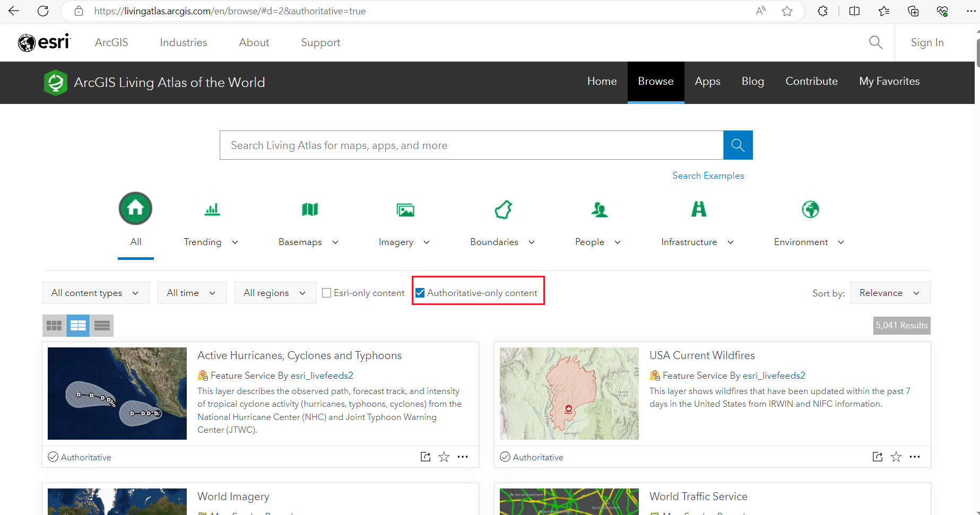Open Active Hurricanes, Cyclones and Typhoons title
This screenshot has height=515, width=980.
pos(299,355)
